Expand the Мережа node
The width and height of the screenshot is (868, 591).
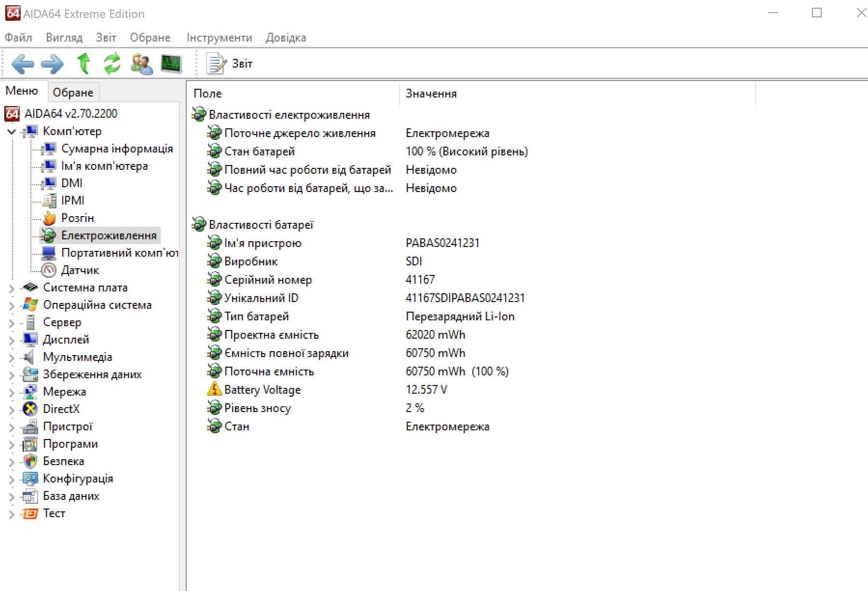[12, 393]
